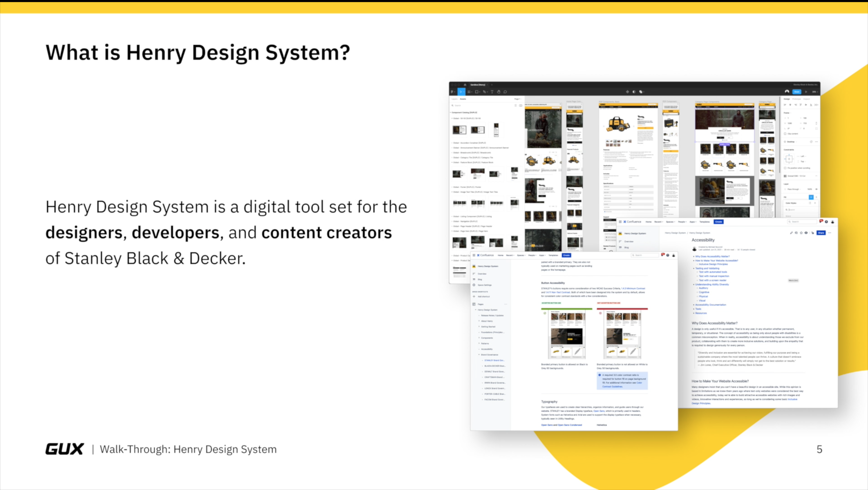Expand the About Henry page tree item
The height and width of the screenshot is (490, 868).
click(x=479, y=321)
